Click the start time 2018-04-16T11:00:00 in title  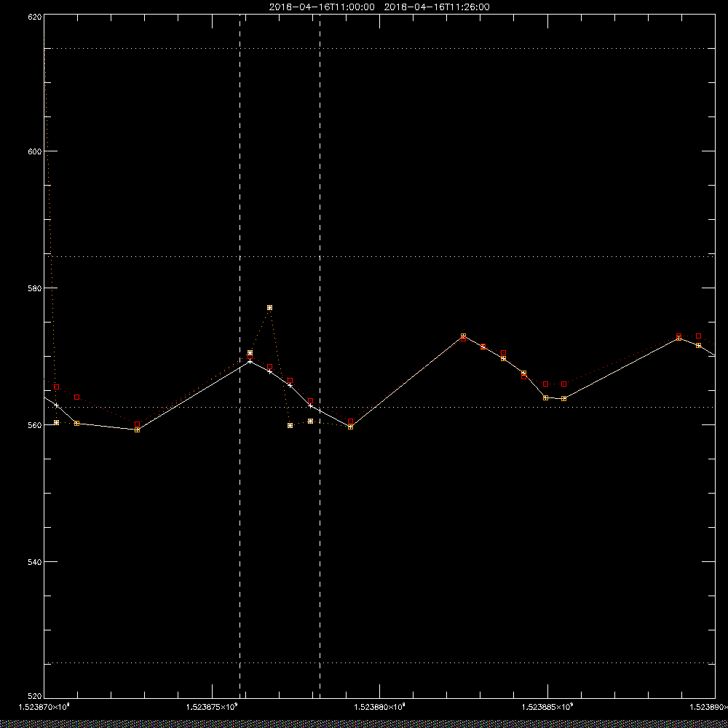tap(322, 7)
